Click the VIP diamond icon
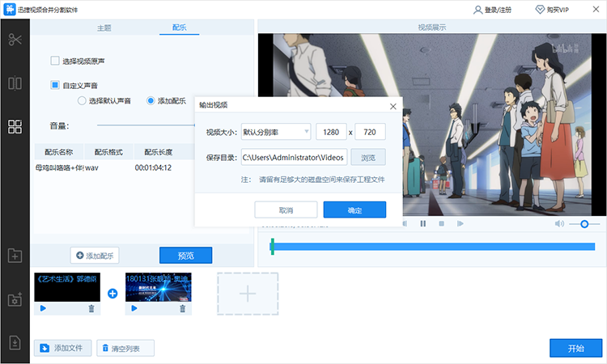This screenshot has height=364, width=607. pyautogui.click(x=540, y=9)
